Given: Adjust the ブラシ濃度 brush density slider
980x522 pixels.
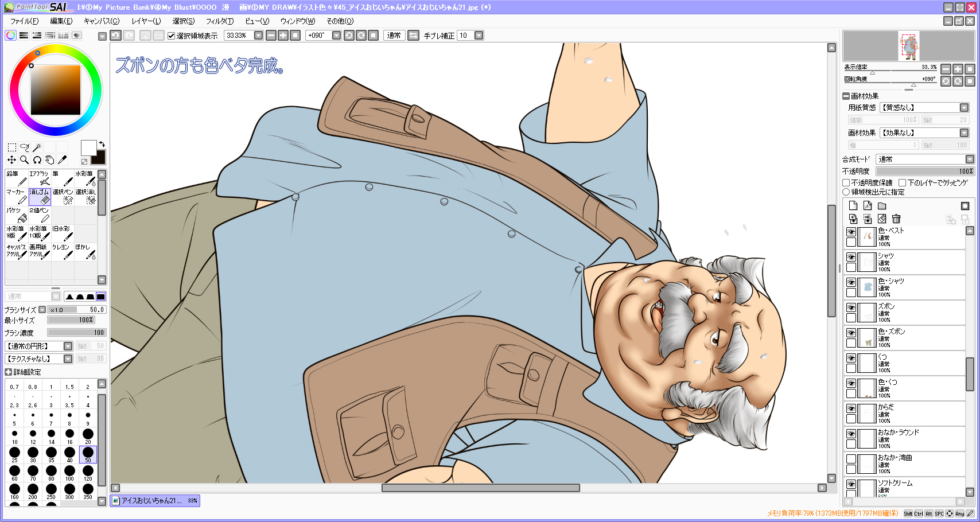Looking at the screenshot, I should [x=76, y=333].
